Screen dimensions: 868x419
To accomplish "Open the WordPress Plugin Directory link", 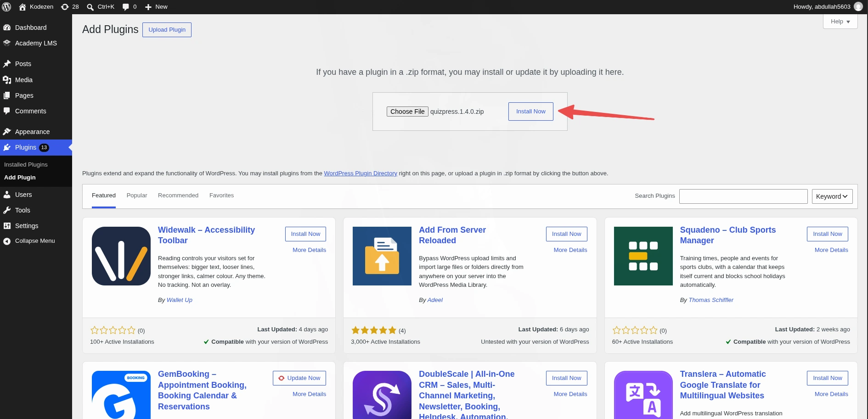I will click(x=361, y=173).
